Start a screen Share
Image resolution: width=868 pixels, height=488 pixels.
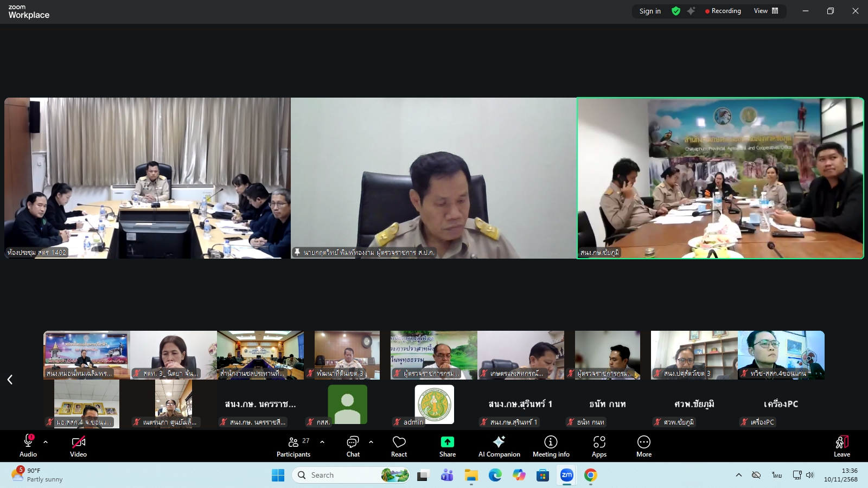pos(446,446)
